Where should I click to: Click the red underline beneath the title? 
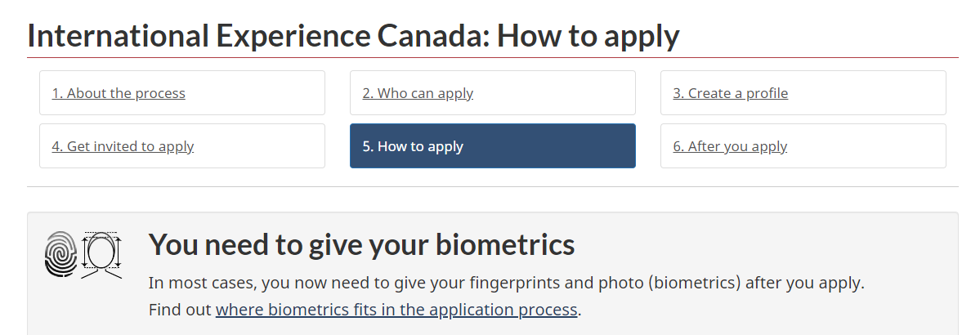tap(493, 57)
